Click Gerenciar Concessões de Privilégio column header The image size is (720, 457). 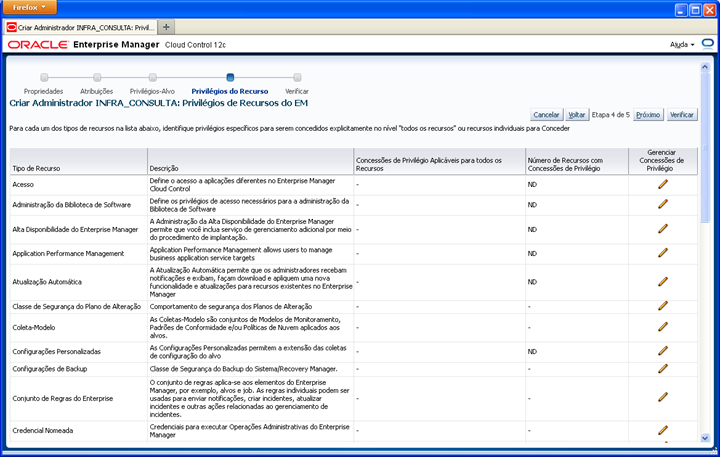pos(663,161)
